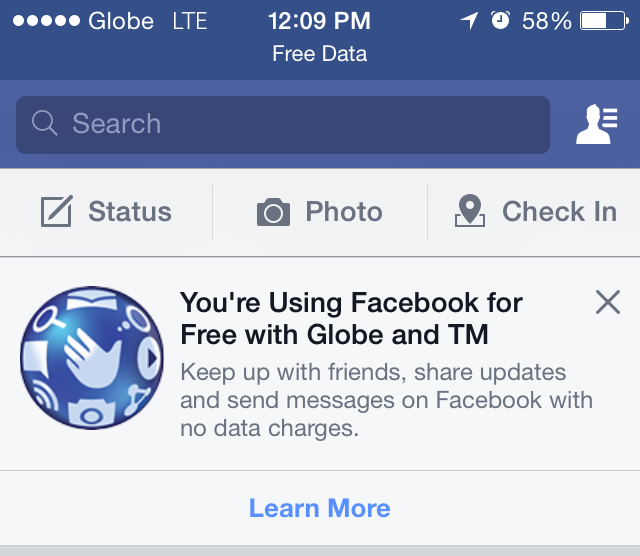The width and height of the screenshot is (640, 556).
Task: Tap the location services arrow icon
Action: (x=469, y=20)
